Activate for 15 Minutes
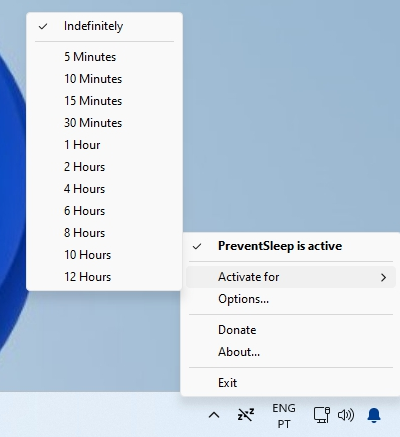The image size is (400, 437). 104,101
